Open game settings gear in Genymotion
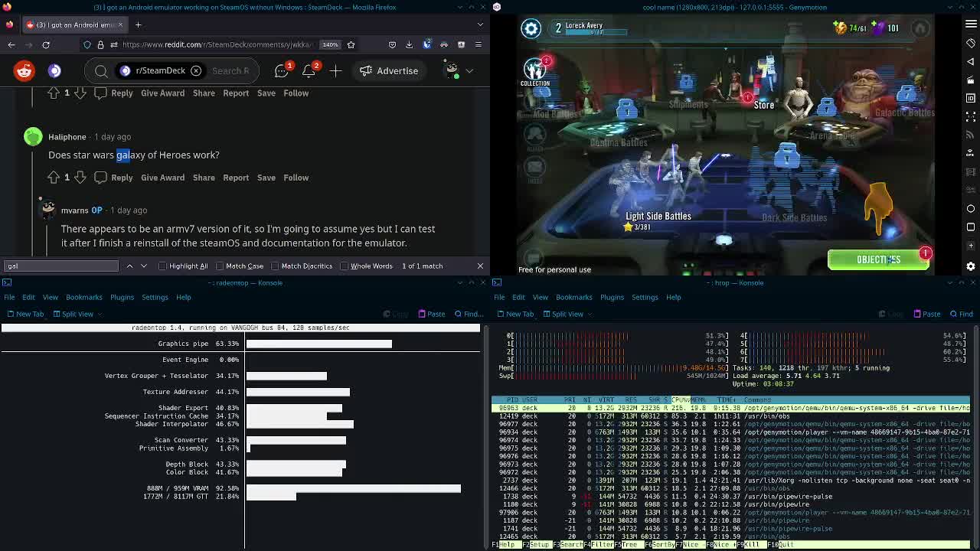The image size is (980, 551). (x=531, y=28)
